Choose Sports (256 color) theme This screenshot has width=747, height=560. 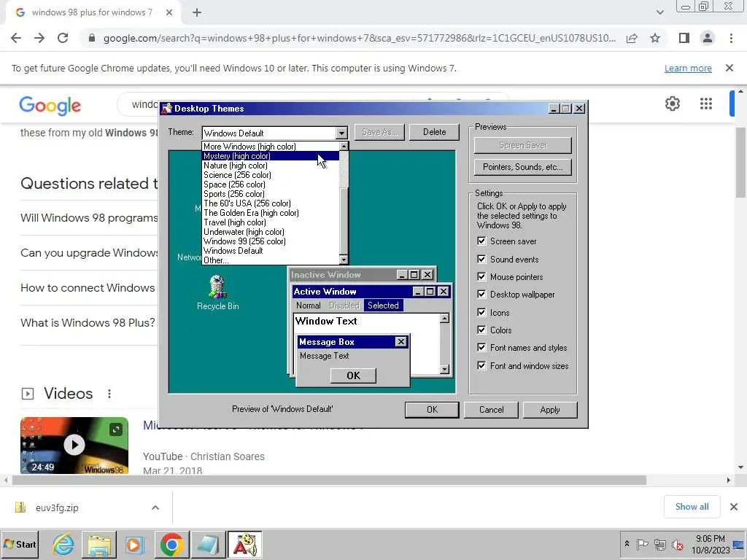tap(271, 194)
